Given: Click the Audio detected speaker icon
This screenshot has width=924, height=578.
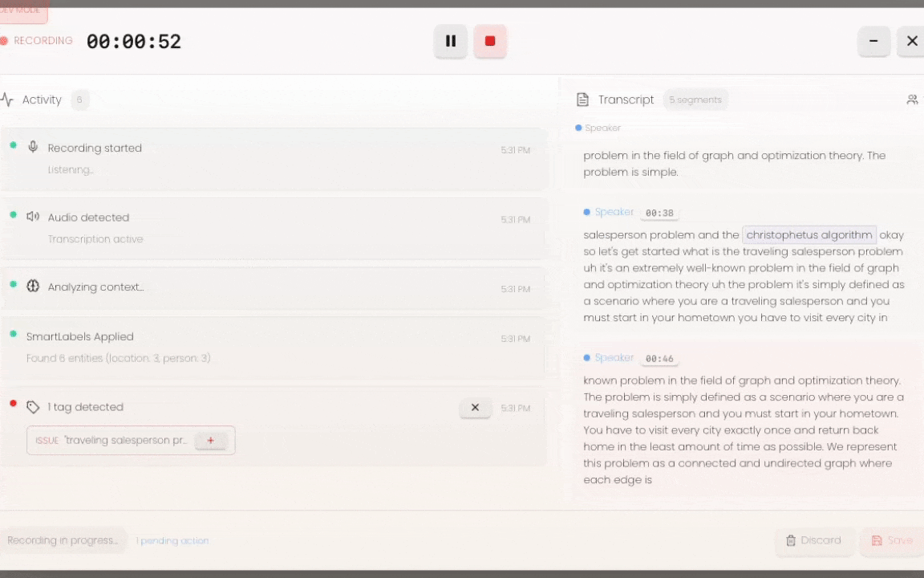Looking at the screenshot, I should 33,217.
